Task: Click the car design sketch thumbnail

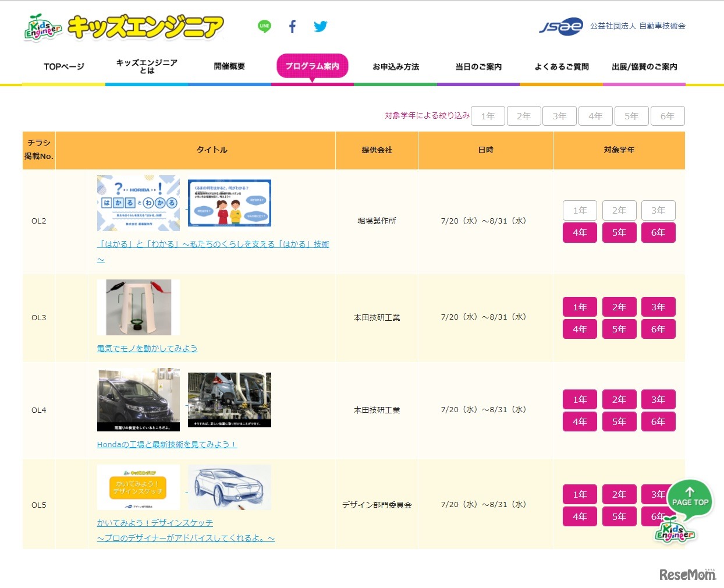Action: tap(229, 487)
